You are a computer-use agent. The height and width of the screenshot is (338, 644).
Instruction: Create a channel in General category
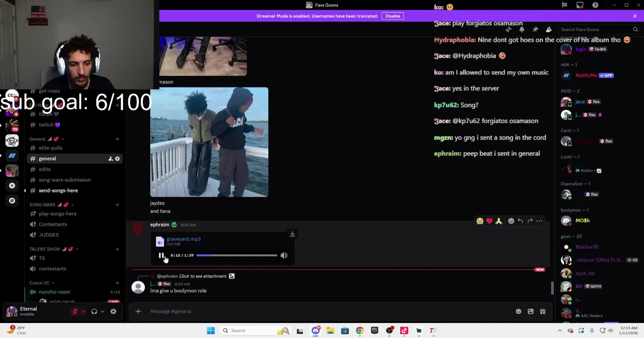[x=117, y=139]
